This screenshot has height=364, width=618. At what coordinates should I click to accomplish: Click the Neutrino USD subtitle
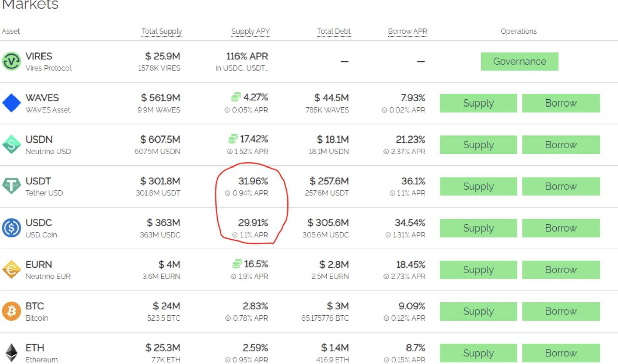click(48, 152)
